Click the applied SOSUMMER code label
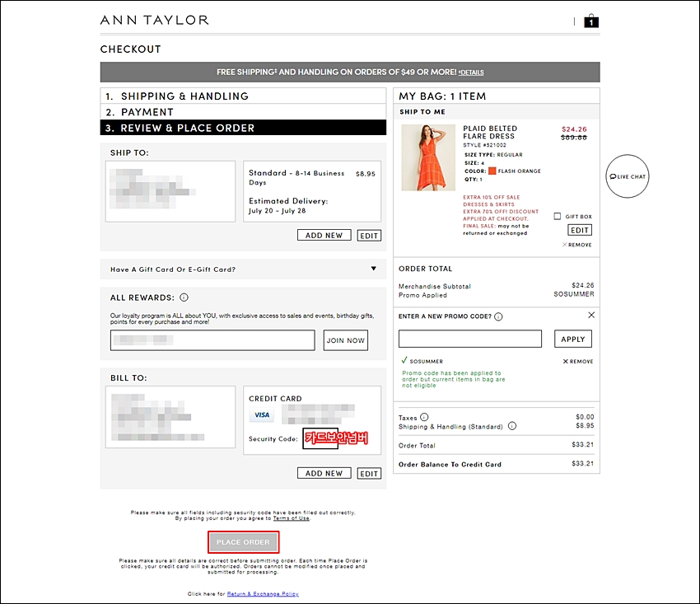 (427, 362)
